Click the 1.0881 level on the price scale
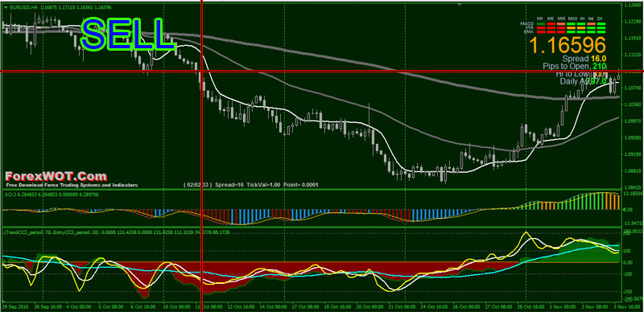 point(633,170)
